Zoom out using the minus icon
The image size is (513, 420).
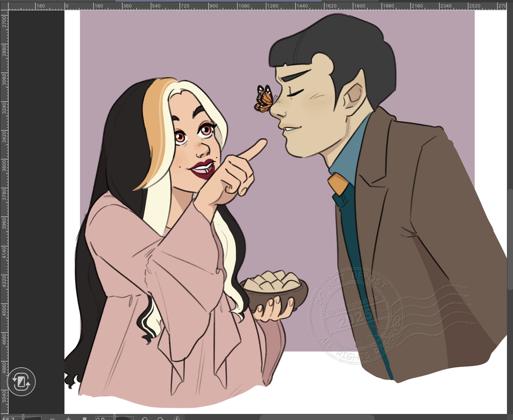pyautogui.click(x=52, y=418)
